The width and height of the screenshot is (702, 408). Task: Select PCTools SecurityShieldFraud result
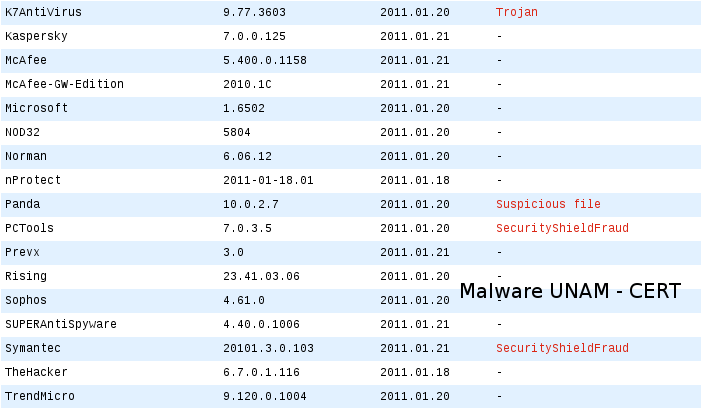[x=562, y=228]
